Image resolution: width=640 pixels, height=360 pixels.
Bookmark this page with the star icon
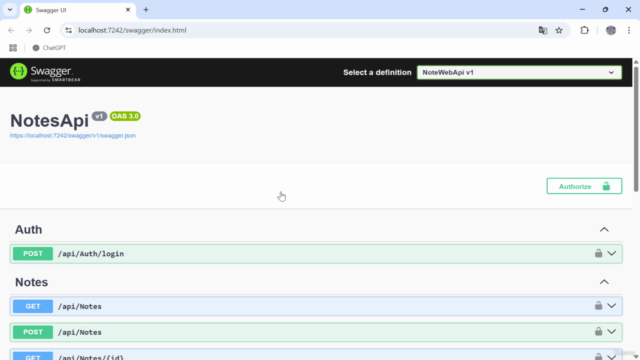pyautogui.click(x=559, y=30)
